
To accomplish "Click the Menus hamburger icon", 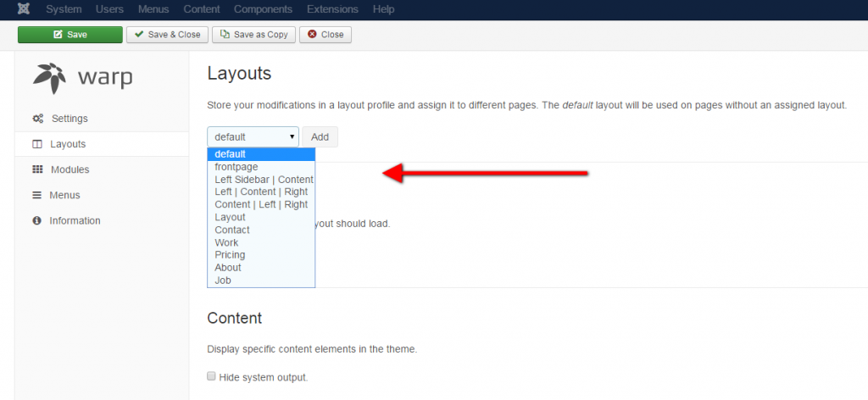I will pyautogui.click(x=37, y=195).
